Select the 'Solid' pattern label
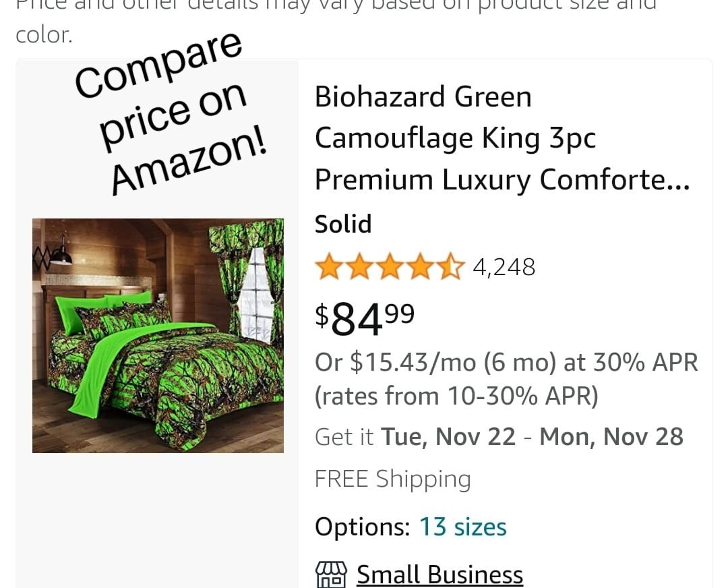 click(343, 223)
